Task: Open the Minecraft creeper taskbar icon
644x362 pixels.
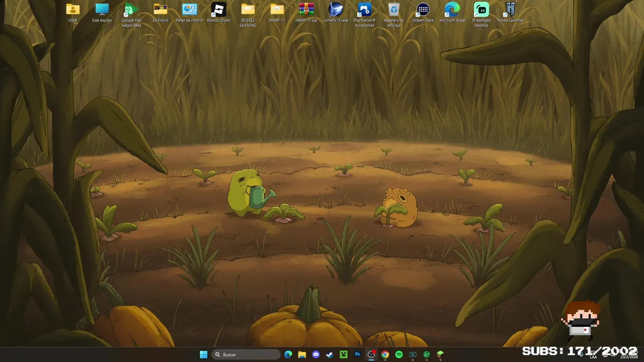Action: 344,354
